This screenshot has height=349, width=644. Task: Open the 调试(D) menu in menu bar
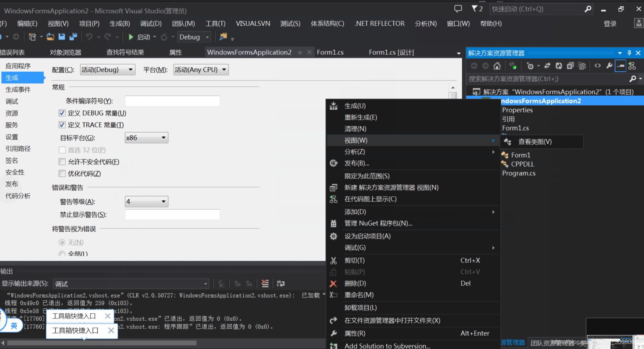tap(151, 24)
